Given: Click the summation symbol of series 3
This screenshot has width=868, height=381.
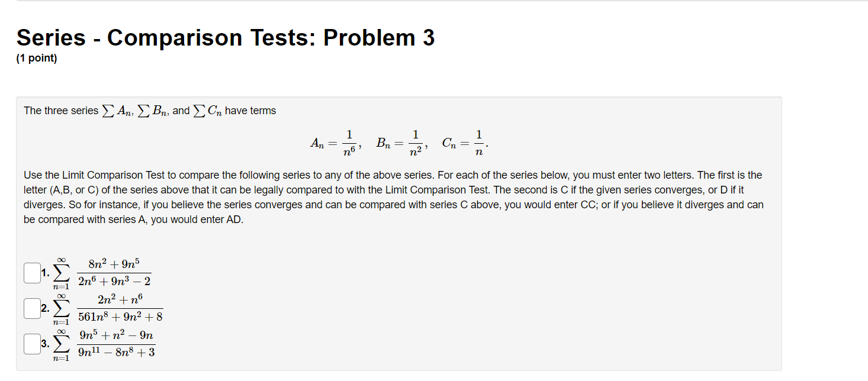Looking at the screenshot, I should [59, 344].
